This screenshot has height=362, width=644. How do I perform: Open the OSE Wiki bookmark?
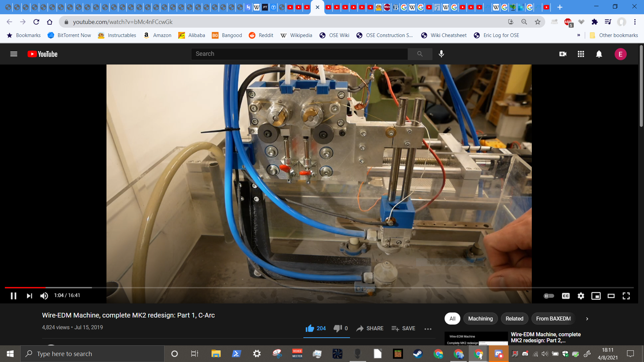(334, 35)
